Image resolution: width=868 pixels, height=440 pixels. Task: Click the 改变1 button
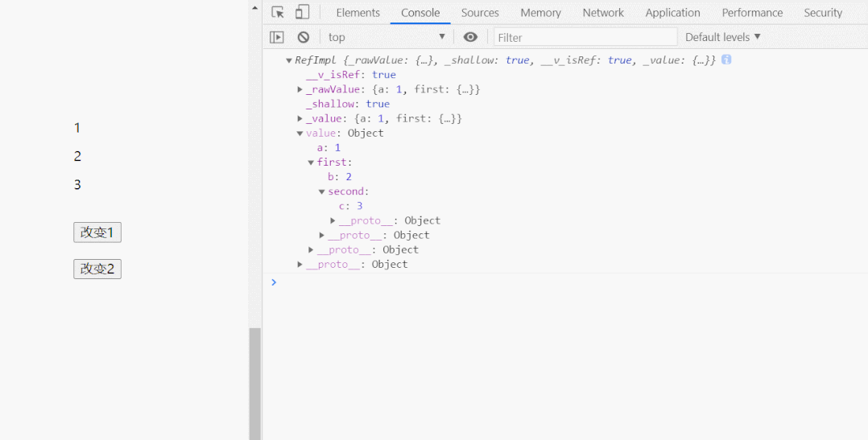(97, 232)
